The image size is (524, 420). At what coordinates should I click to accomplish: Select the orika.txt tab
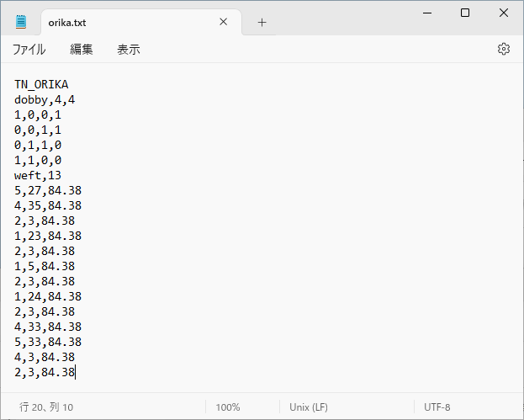pyautogui.click(x=140, y=22)
